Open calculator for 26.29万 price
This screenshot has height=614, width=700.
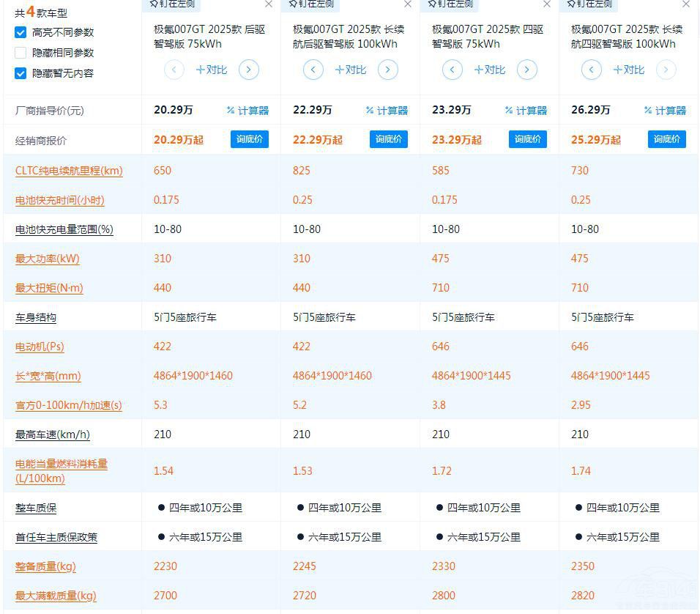(x=665, y=111)
